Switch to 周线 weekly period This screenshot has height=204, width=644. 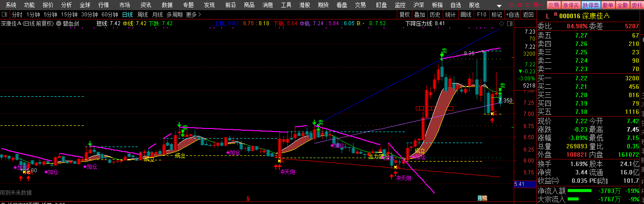(143, 15)
